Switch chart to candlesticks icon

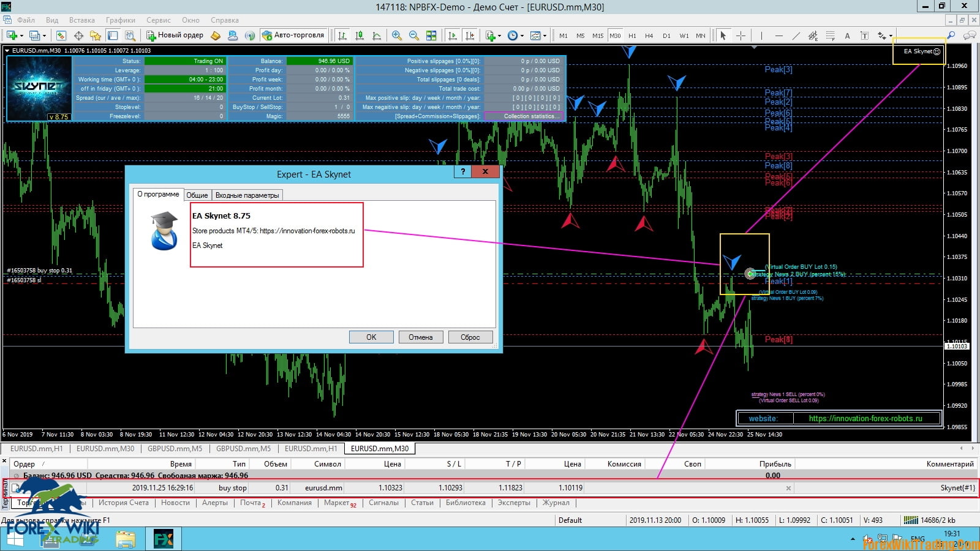(x=360, y=36)
